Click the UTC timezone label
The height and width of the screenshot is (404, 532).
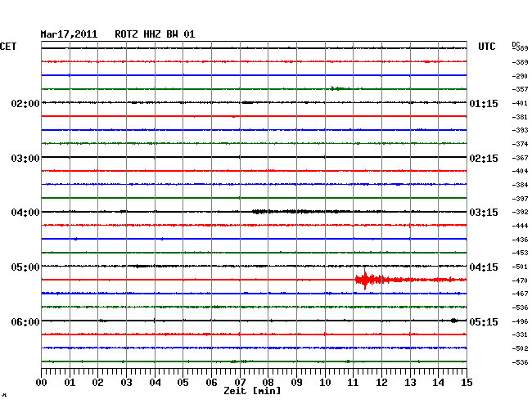click(x=486, y=47)
